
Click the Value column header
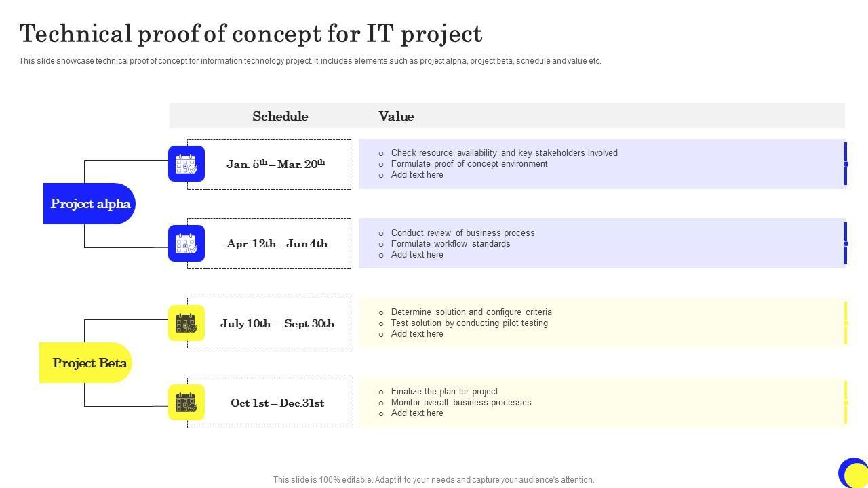[x=396, y=116]
